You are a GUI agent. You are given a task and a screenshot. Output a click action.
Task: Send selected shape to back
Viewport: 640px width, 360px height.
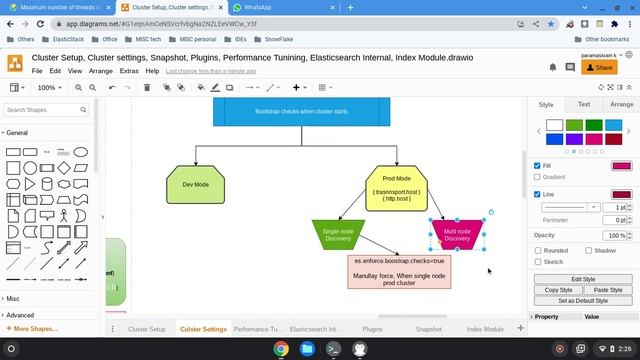tap(181, 87)
